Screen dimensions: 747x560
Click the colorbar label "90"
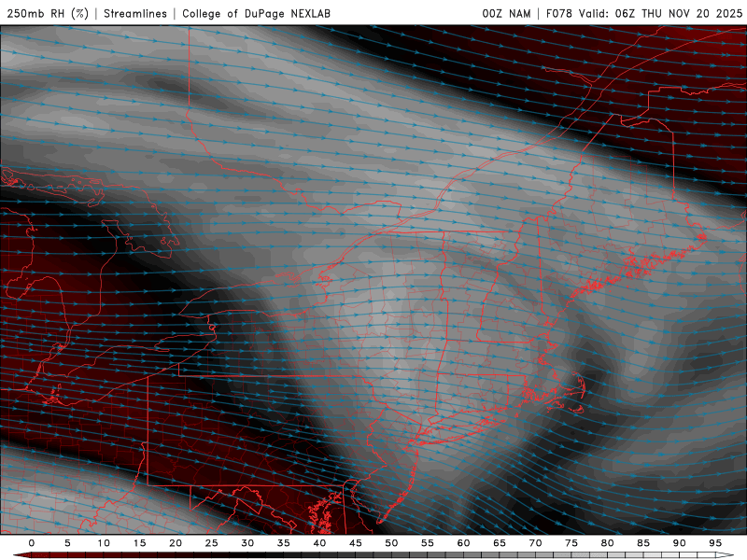[x=680, y=543]
